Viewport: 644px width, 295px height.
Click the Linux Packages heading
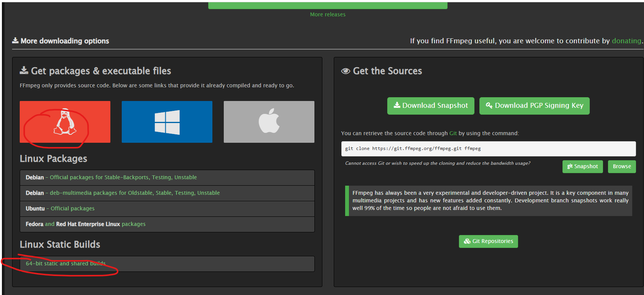[x=53, y=159]
